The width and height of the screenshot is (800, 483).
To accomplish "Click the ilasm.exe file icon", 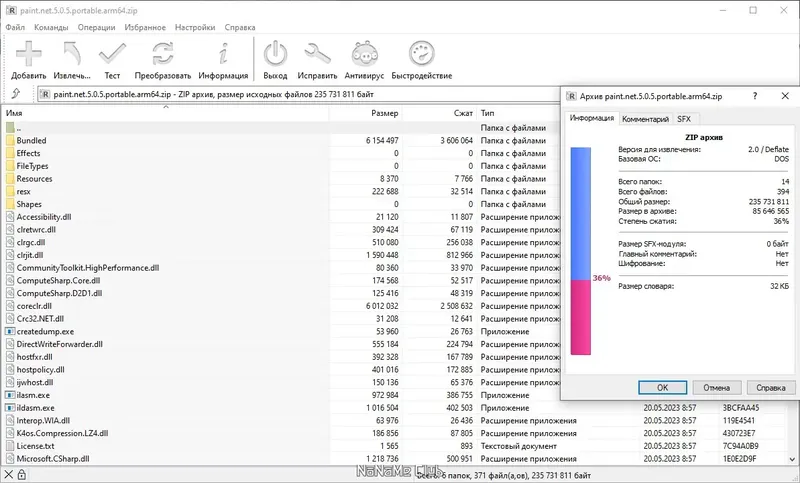I will click(x=10, y=395).
